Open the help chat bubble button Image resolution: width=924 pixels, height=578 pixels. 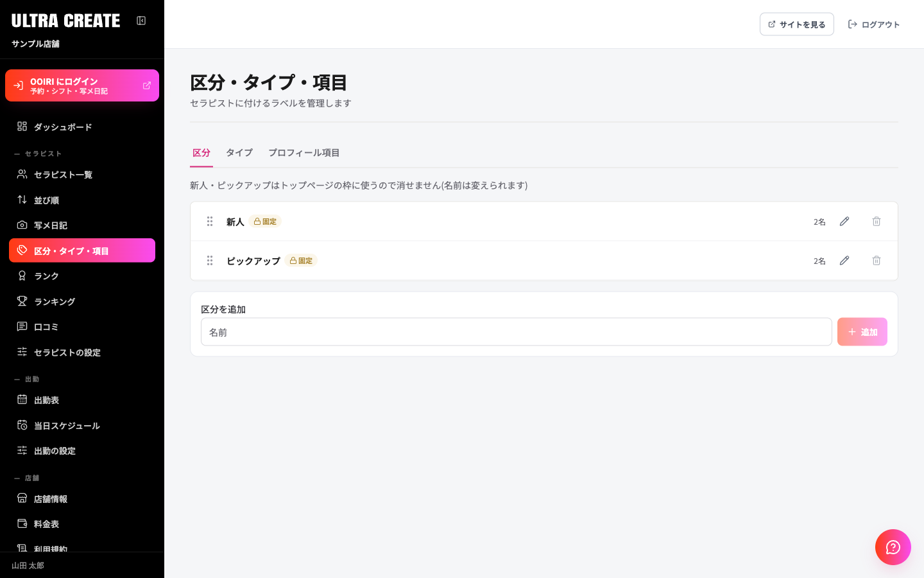(893, 547)
